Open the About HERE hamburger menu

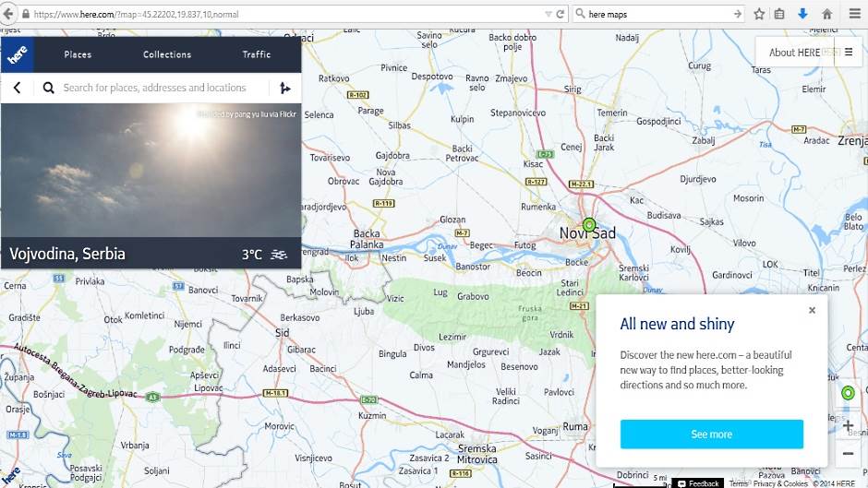click(x=849, y=53)
